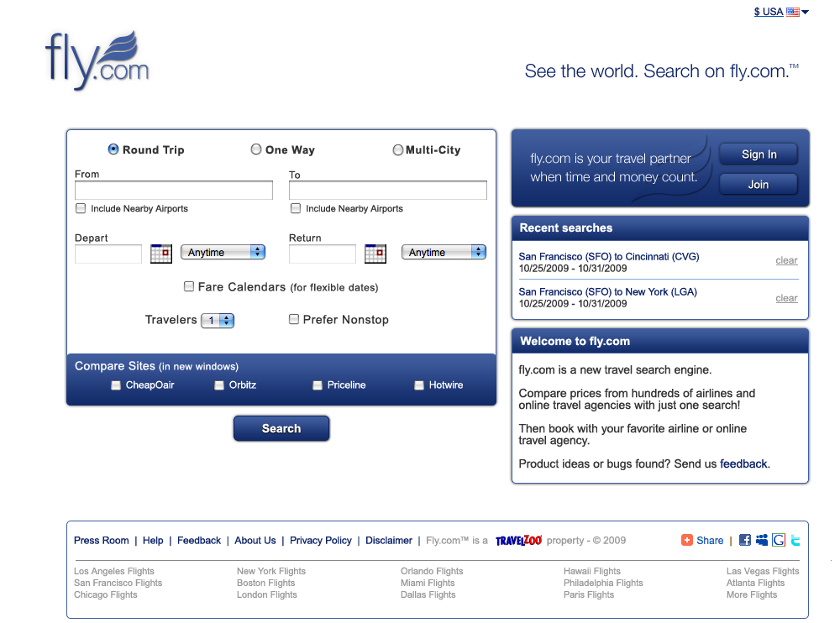Check Include Nearby Airports under From
Image resolution: width=840 pixels, height=623 pixels.
81,208
